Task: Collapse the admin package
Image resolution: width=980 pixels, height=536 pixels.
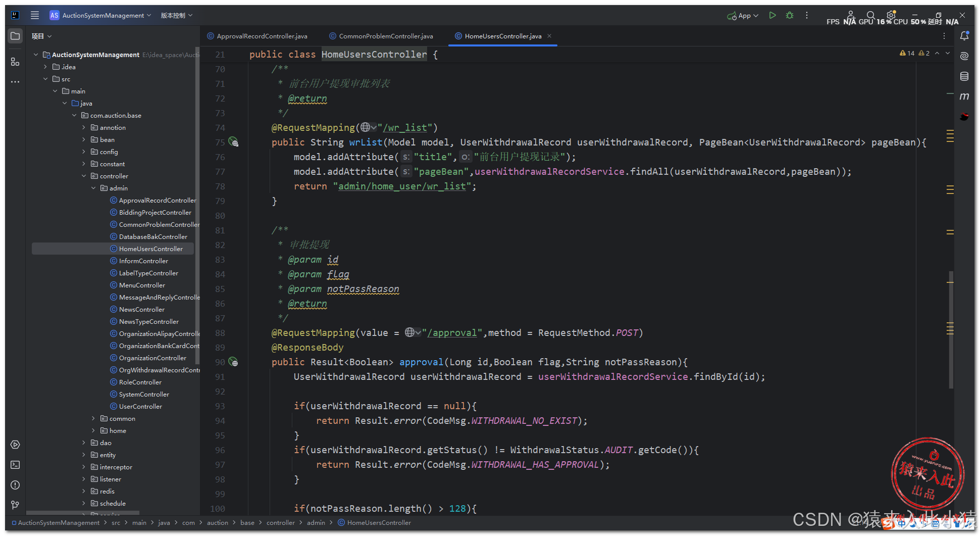Action: tap(93, 188)
